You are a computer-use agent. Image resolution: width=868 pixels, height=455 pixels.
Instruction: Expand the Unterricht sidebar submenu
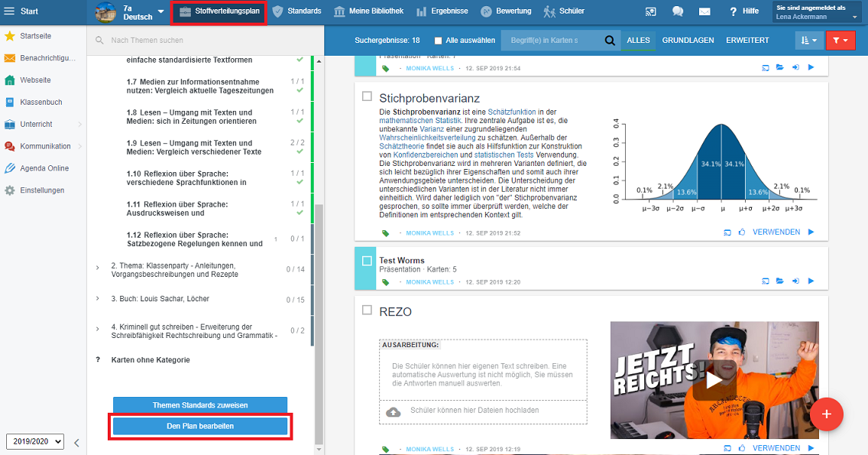pos(79,125)
